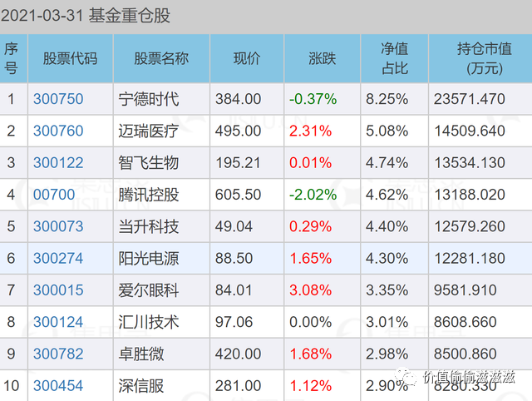The image size is (532, 401).
Task: Click the 1.68% change value
Action: (310, 354)
